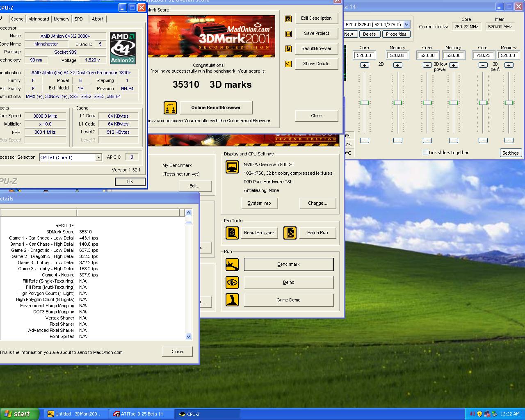525x420 pixels.
Task: Click the 2D Core slider handle
Action: point(364,103)
